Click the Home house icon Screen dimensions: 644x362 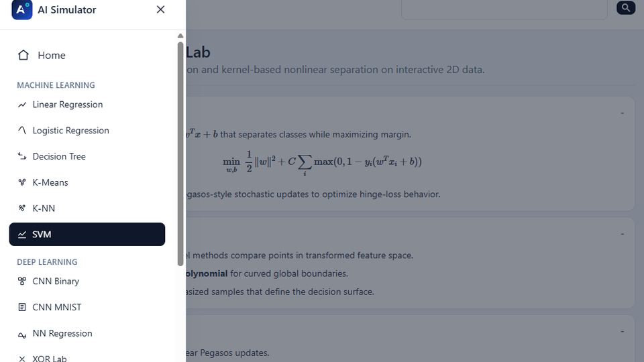tap(23, 55)
